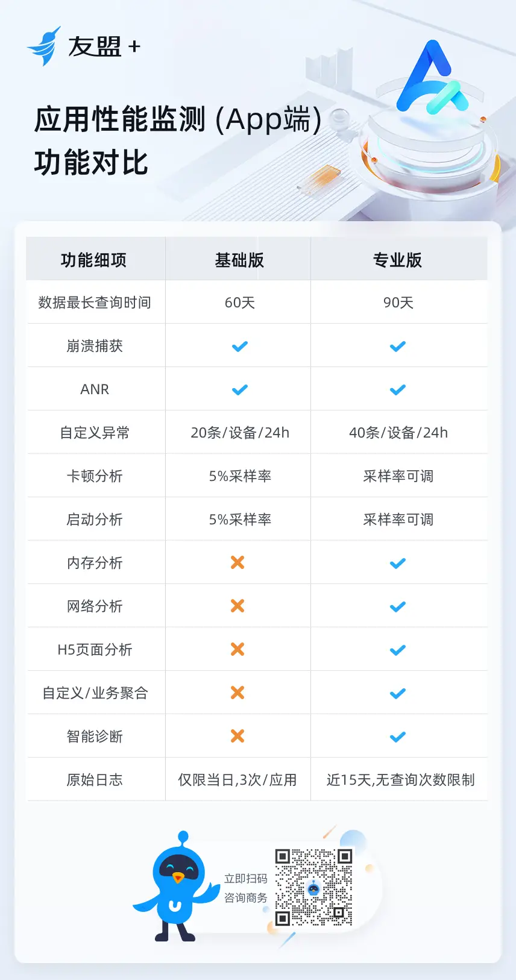Click the 数据最长查询时间 row label

pos(95,303)
